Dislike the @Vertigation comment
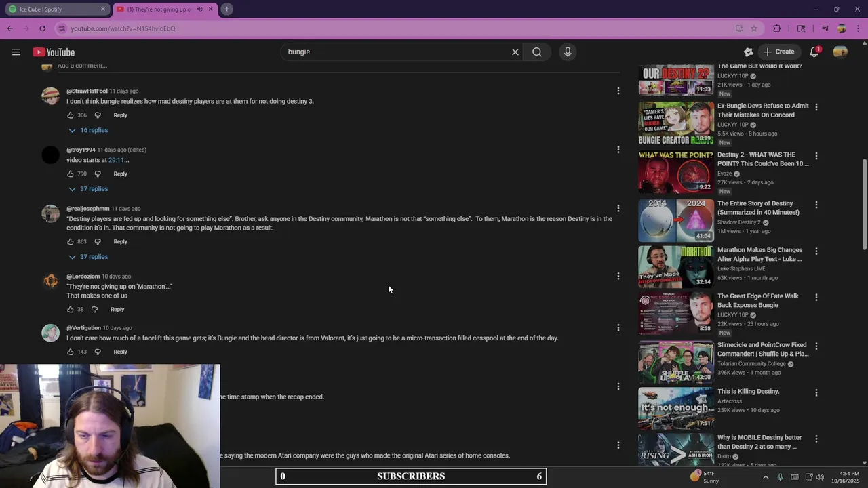This screenshot has height=488, width=868. (98, 352)
